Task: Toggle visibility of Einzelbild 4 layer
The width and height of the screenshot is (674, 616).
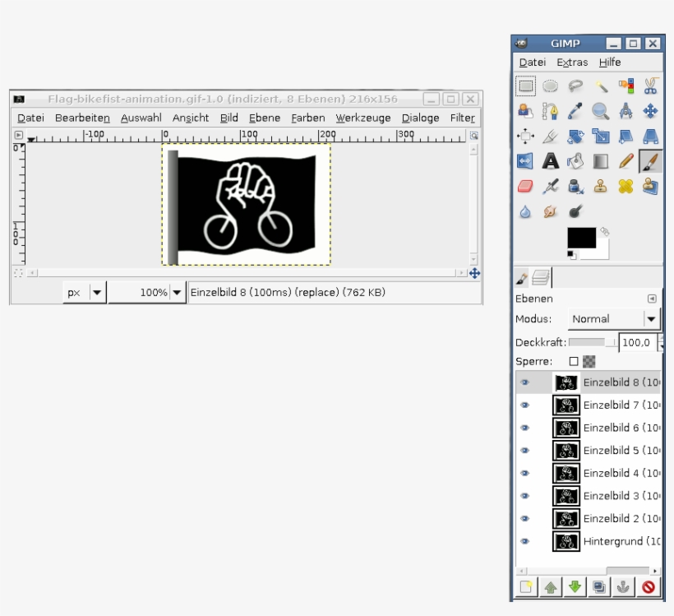Action: pyautogui.click(x=525, y=472)
